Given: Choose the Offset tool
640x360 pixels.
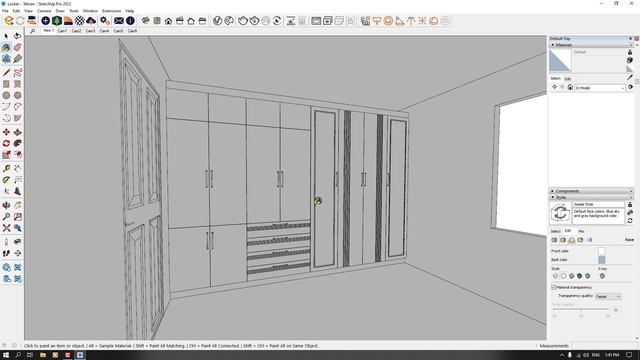Looking at the screenshot, I should tap(18, 155).
